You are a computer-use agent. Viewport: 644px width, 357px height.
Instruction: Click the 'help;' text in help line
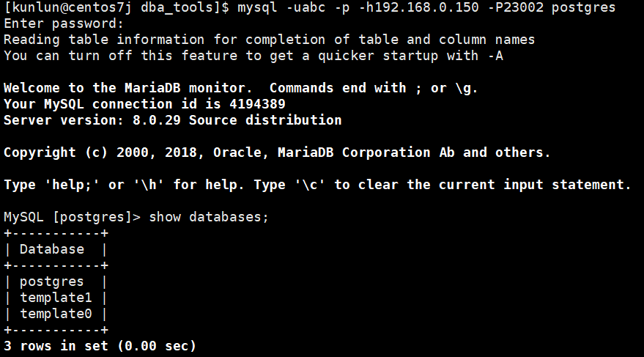click(73, 185)
